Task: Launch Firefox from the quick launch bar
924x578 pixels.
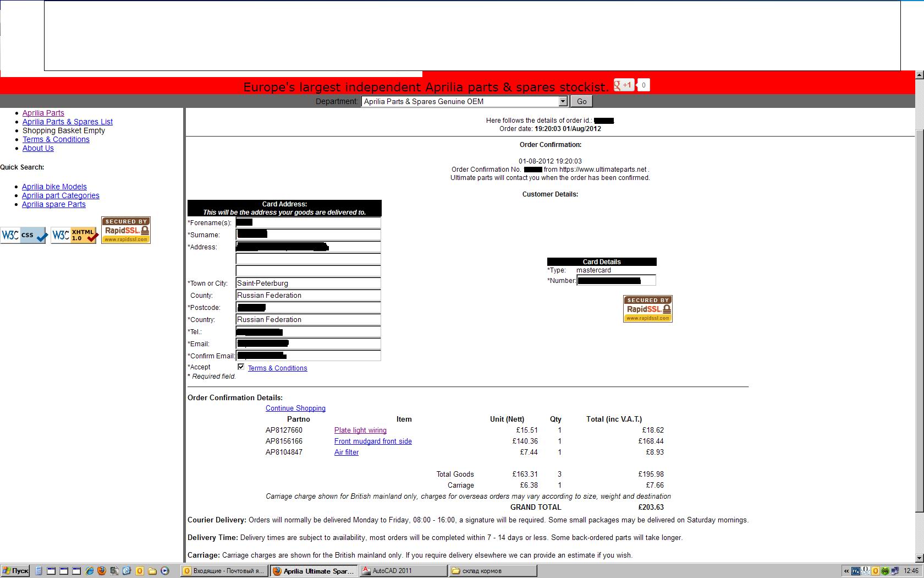Action: [102, 571]
